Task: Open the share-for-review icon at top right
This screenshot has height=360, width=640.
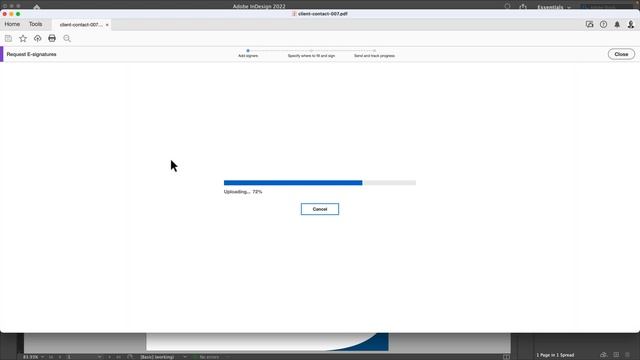Action: point(589,24)
